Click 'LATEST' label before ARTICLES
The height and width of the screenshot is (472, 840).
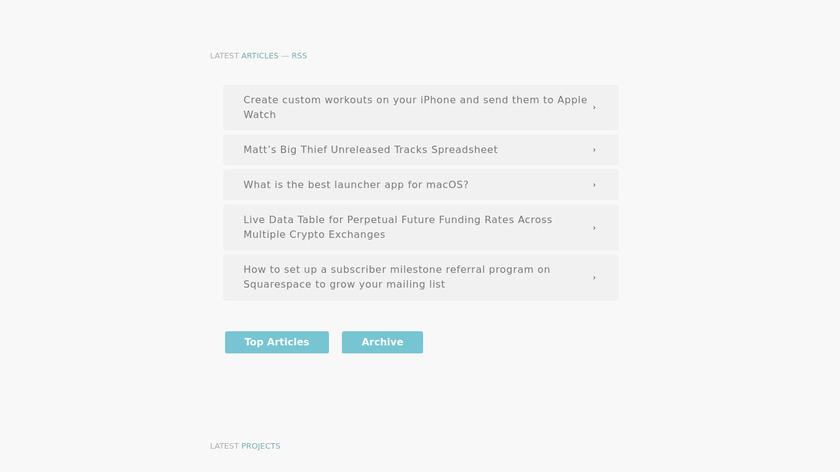pyautogui.click(x=224, y=56)
